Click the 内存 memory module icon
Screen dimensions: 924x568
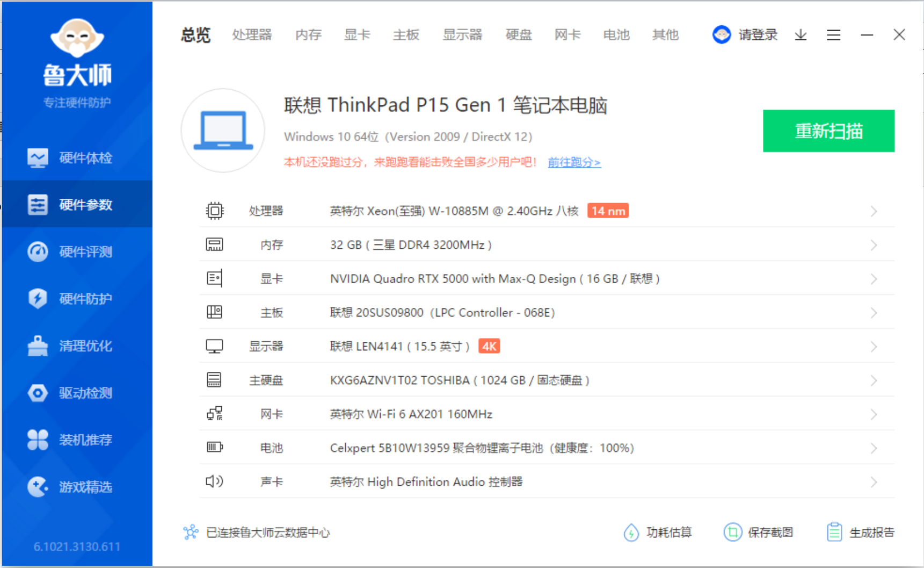pos(215,245)
